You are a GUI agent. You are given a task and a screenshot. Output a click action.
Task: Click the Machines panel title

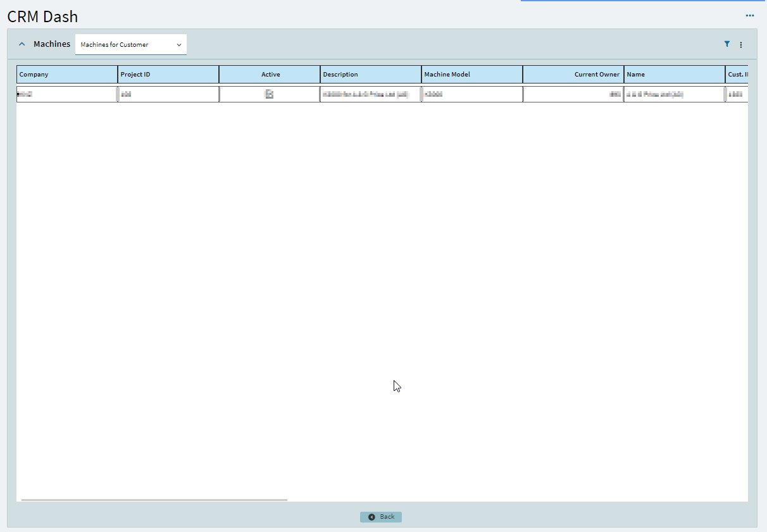52,44
